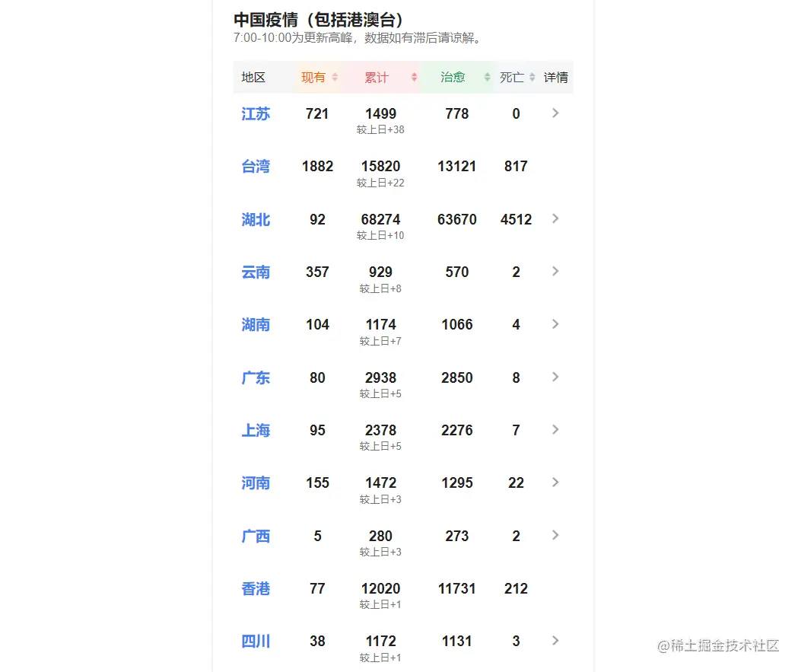Click 广西 cumulative value 280
This screenshot has height=672, width=798.
(x=380, y=536)
